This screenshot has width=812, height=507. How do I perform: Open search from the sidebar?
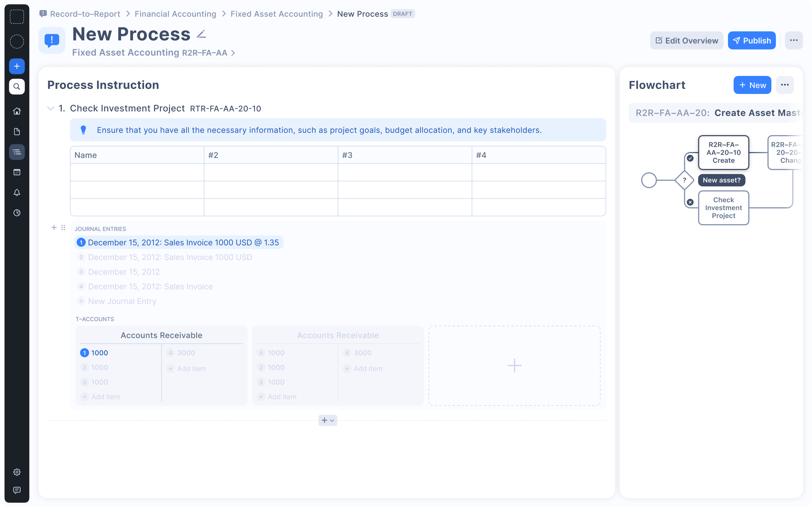[17, 87]
